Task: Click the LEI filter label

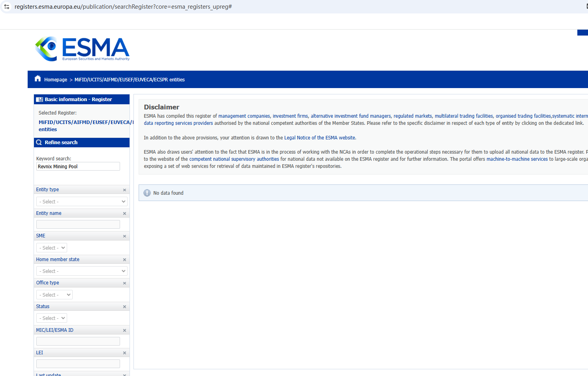Action: coord(39,353)
